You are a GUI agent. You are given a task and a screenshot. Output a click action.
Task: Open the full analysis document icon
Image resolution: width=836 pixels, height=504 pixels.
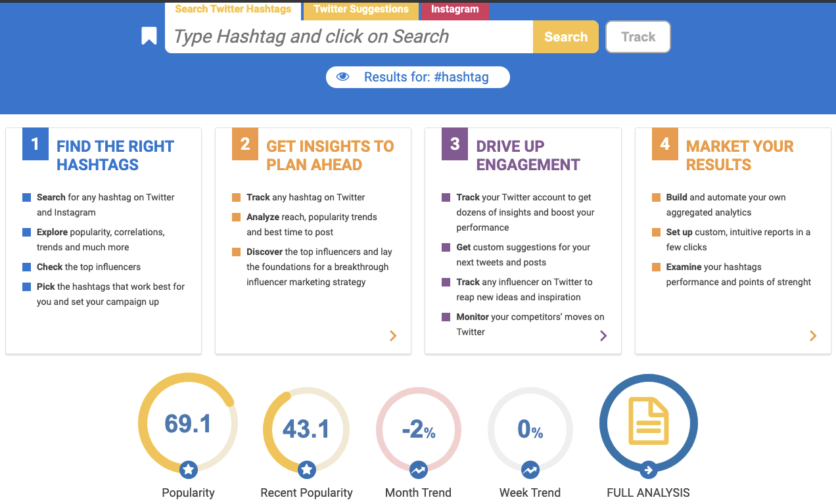(648, 423)
